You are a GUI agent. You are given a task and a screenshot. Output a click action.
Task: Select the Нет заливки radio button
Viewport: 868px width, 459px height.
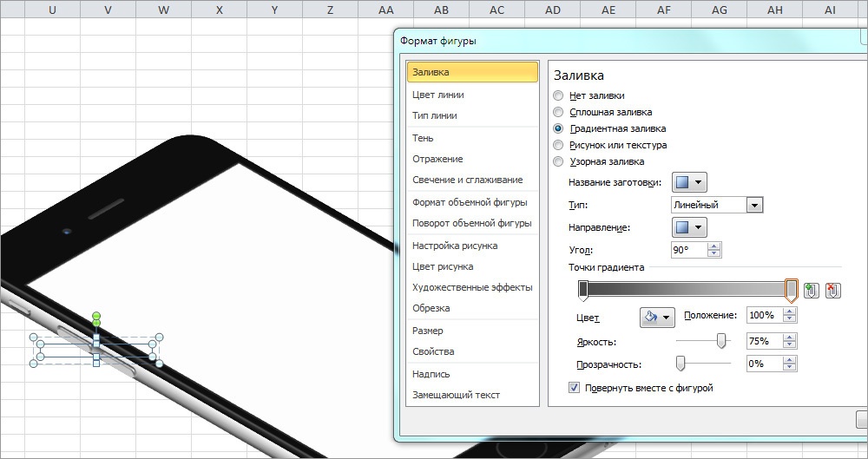[x=558, y=95]
